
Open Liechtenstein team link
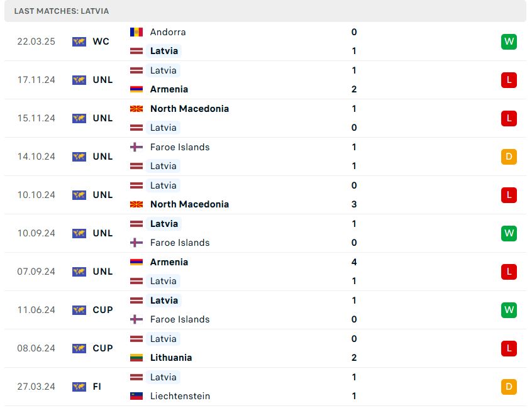coord(180,396)
